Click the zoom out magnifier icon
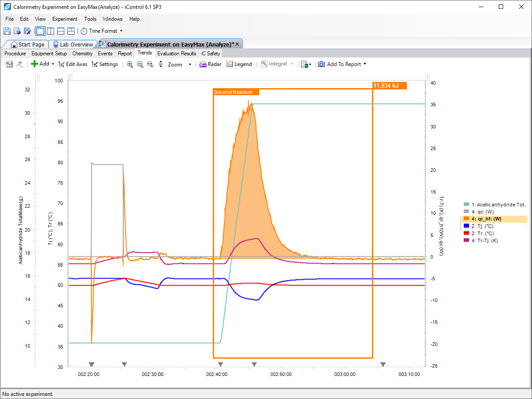This screenshot has height=399, width=532. 140,64
